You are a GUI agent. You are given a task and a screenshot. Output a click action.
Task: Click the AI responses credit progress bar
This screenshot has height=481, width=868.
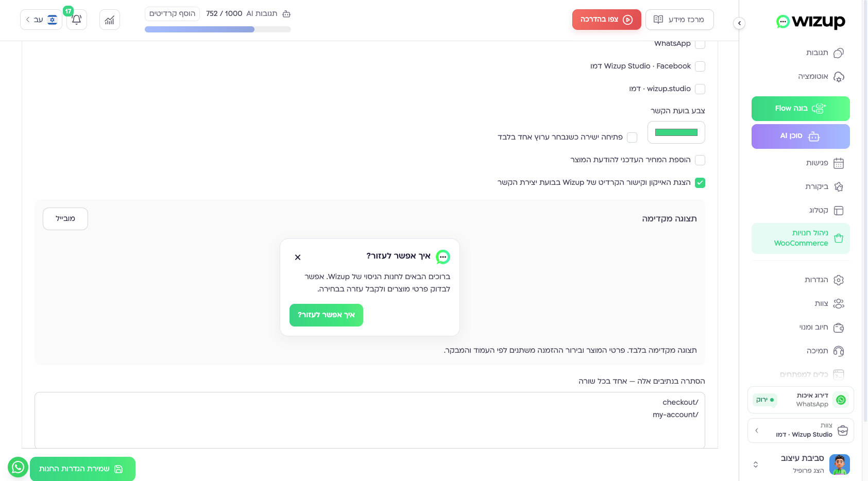pyautogui.click(x=218, y=29)
